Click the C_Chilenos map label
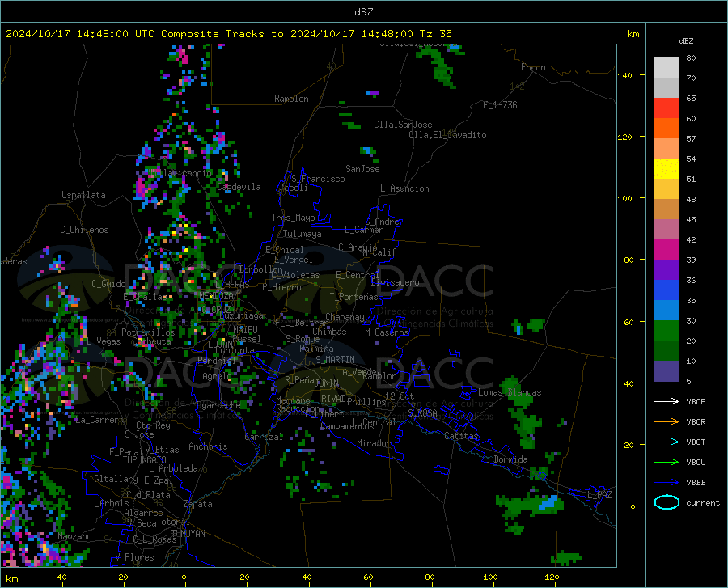This screenshot has width=728, height=588. pyautogui.click(x=84, y=230)
